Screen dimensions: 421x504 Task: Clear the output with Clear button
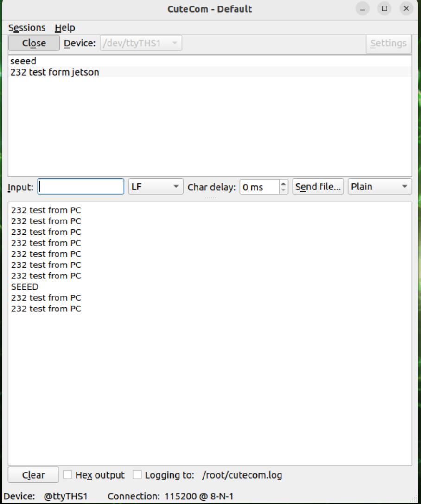(33, 475)
